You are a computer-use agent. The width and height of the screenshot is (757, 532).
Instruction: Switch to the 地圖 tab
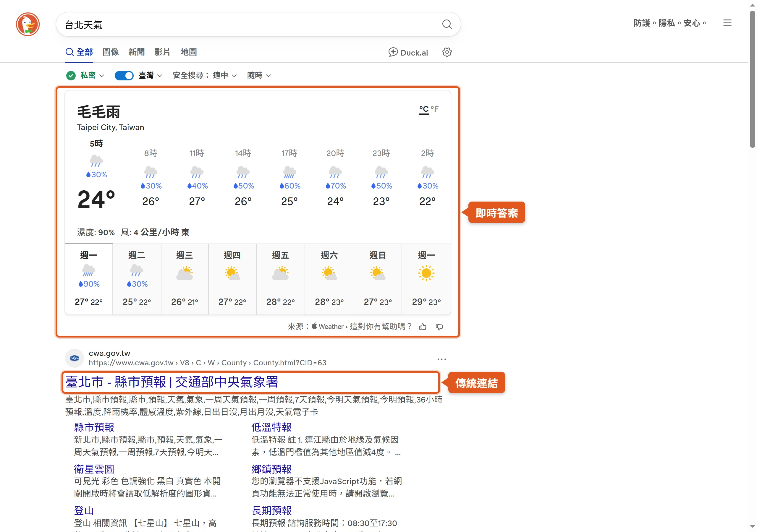click(189, 52)
